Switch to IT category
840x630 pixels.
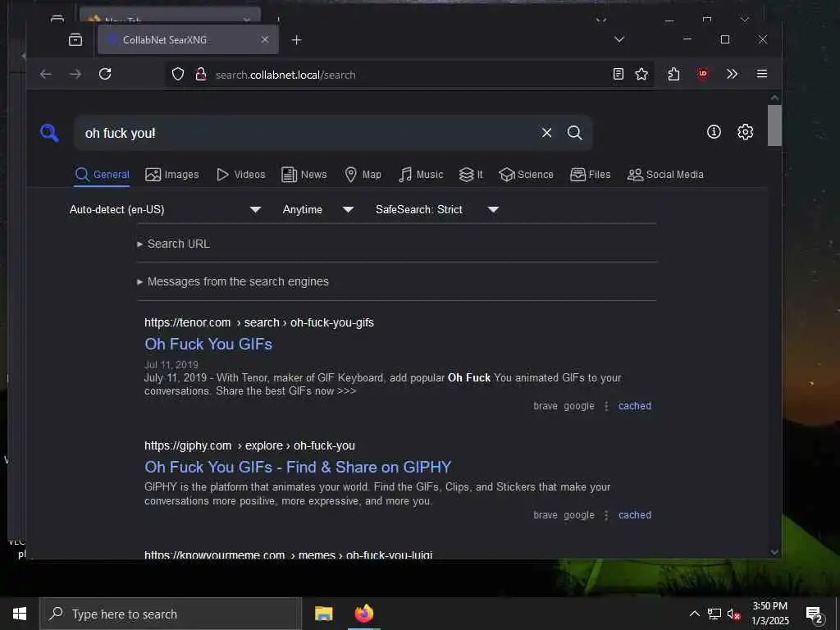(471, 175)
